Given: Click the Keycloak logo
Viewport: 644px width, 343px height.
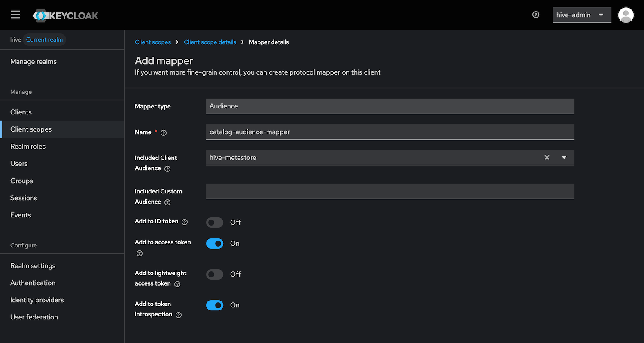Looking at the screenshot, I should tap(66, 16).
